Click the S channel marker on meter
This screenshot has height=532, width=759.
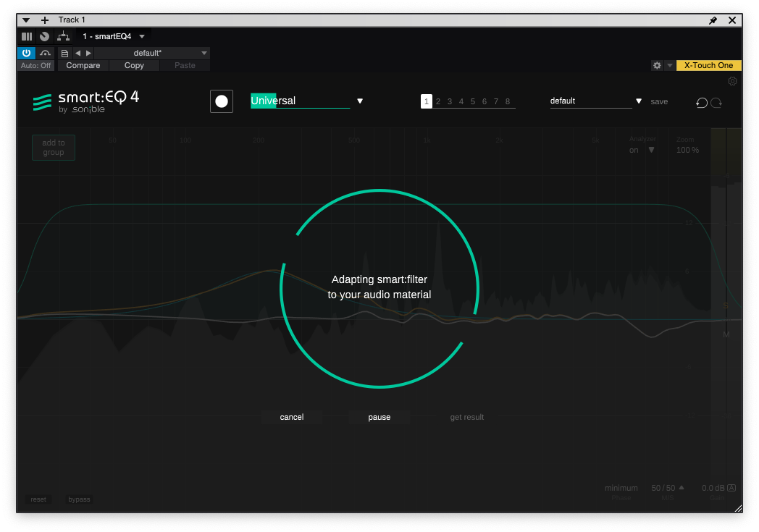tap(726, 305)
